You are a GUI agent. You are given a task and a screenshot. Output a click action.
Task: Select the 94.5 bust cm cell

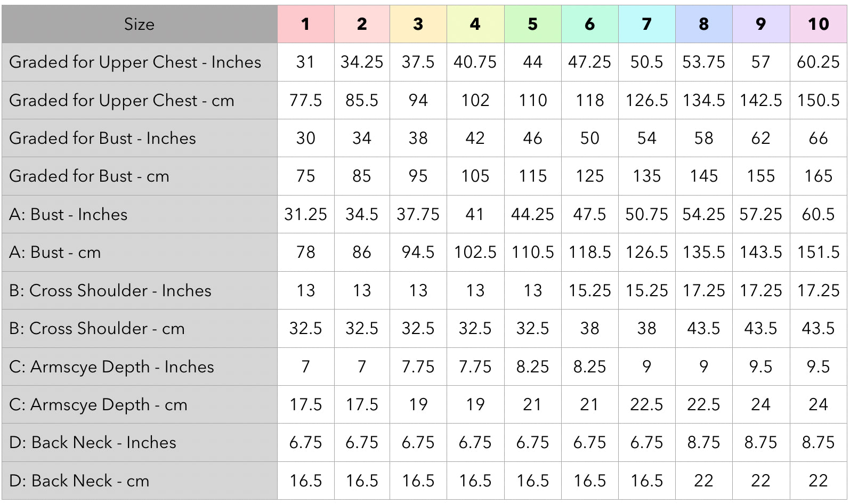click(x=418, y=253)
